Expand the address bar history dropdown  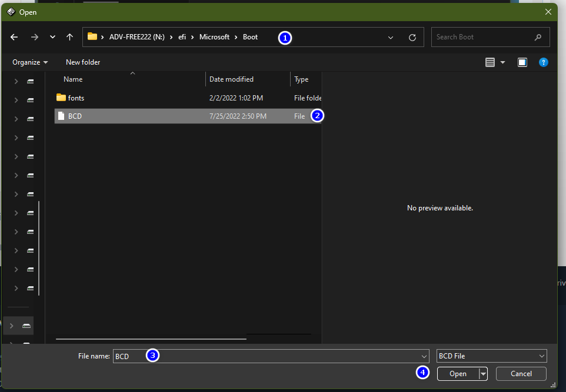click(391, 37)
